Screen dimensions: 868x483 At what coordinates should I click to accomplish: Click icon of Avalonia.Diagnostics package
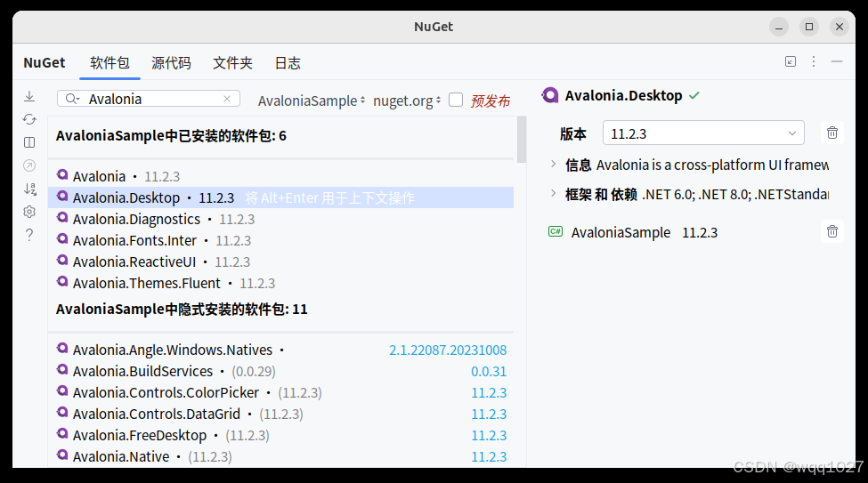click(62, 217)
